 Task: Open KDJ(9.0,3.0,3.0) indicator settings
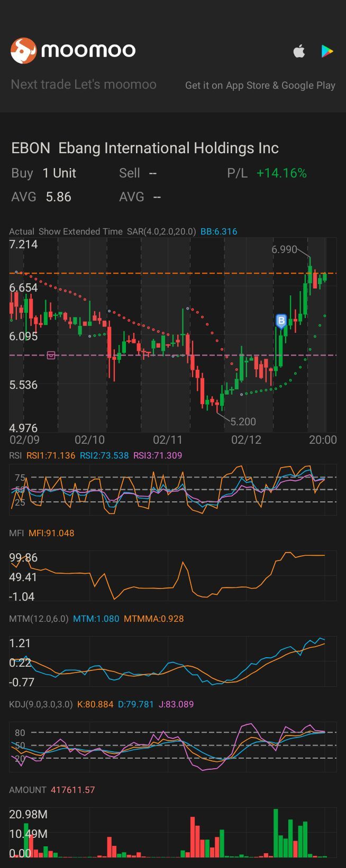point(41,704)
